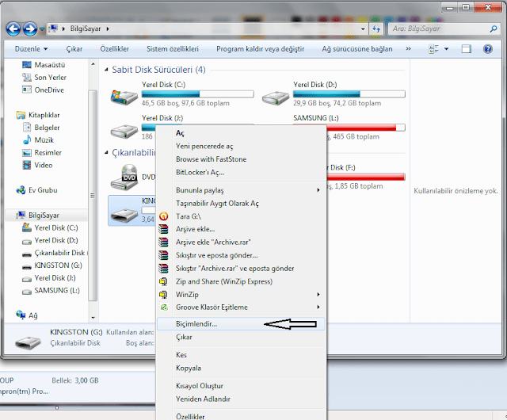Open Belgeler library

pyautogui.click(x=47, y=128)
